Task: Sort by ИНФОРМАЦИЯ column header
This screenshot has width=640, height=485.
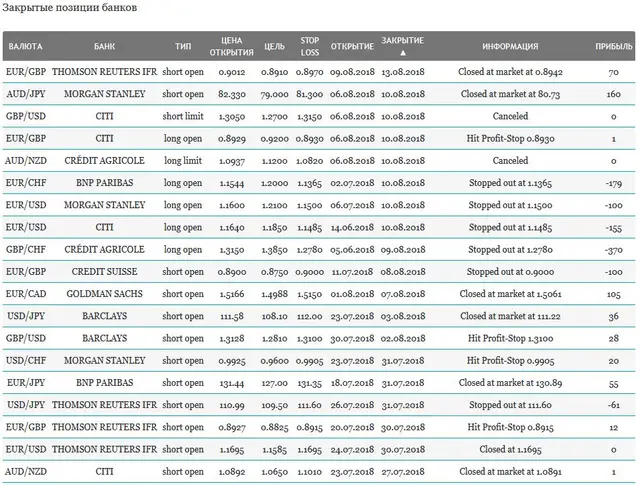Action: [x=510, y=47]
